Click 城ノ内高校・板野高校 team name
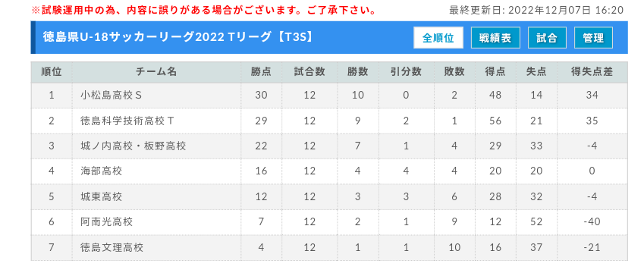 134,146
